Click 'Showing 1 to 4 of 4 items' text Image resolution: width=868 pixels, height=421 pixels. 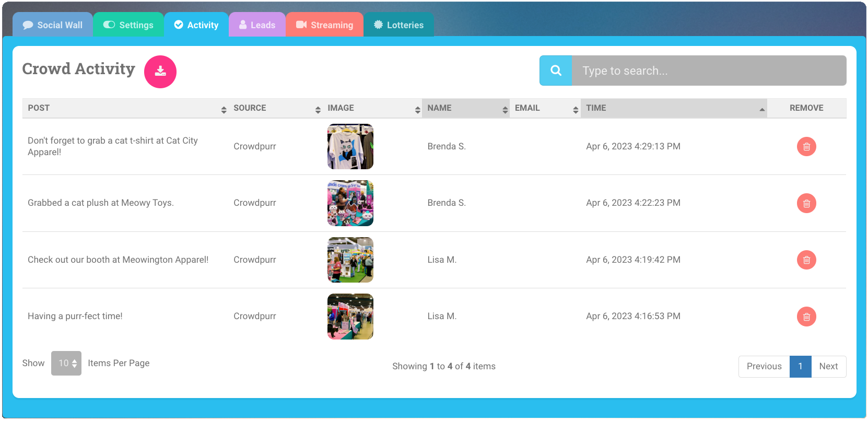click(444, 366)
